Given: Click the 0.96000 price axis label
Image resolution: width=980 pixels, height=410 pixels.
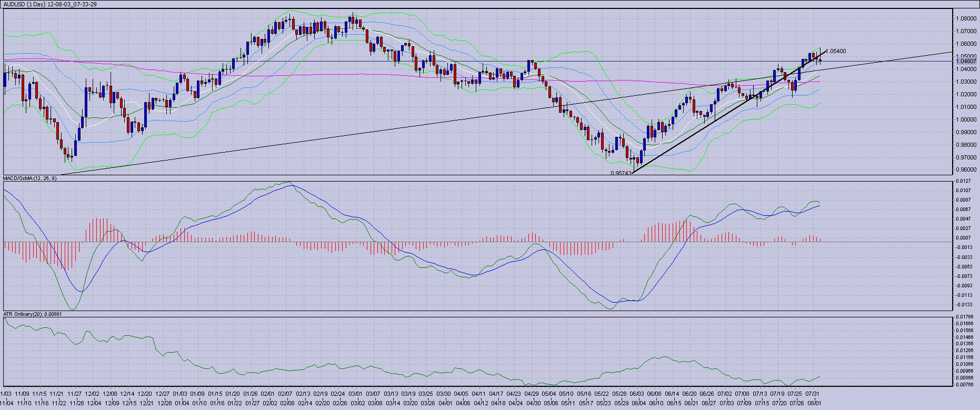Looking at the screenshot, I should (966, 170).
